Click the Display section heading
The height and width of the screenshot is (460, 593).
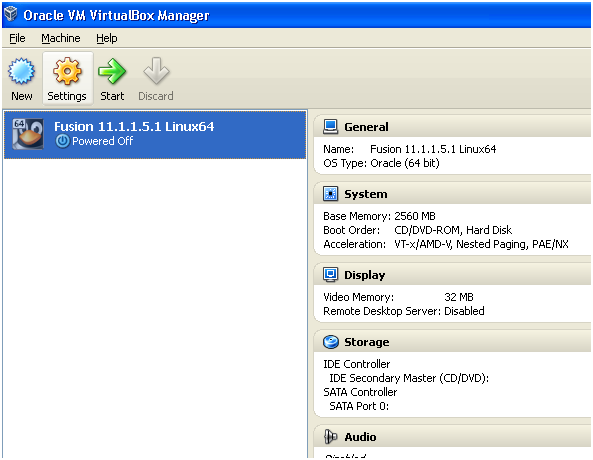(x=365, y=275)
